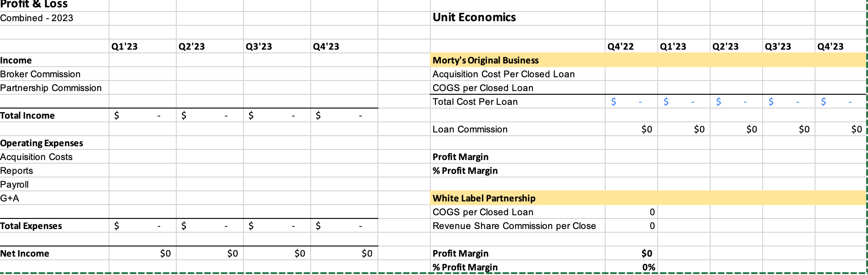Click the Loan Commission Q3'23 $0 cell
Viewport: 868px width, 275px height.
point(789,129)
